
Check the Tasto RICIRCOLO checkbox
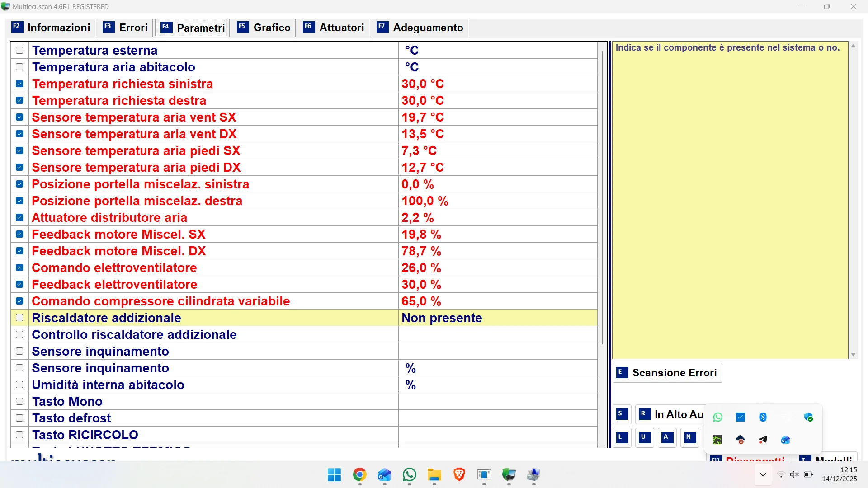tap(19, 435)
